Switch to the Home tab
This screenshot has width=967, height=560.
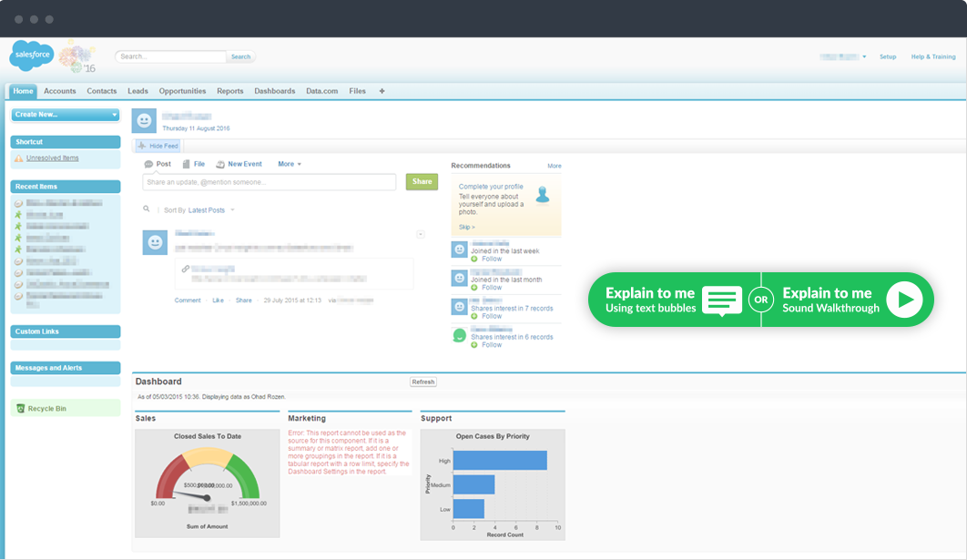pos(24,91)
